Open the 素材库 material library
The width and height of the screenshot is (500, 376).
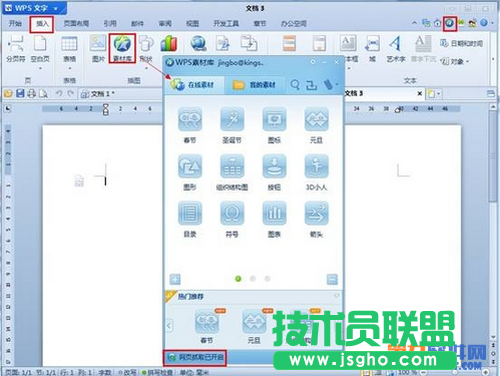tap(122, 48)
